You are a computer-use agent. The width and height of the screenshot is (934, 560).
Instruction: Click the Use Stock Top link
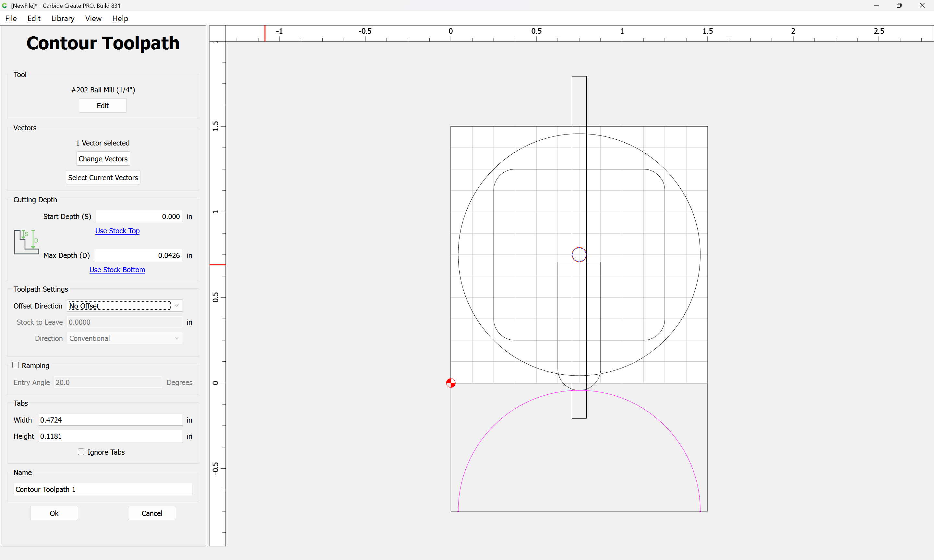pyautogui.click(x=117, y=230)
